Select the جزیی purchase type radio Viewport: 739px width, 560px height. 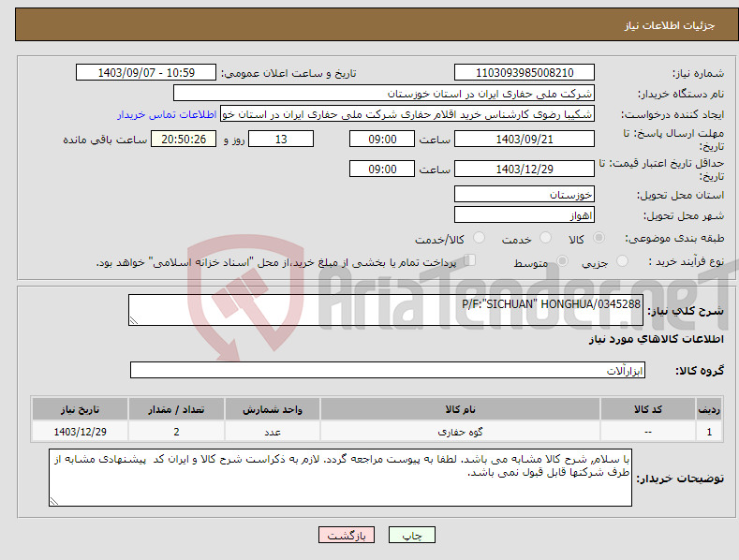pos(622,260)
